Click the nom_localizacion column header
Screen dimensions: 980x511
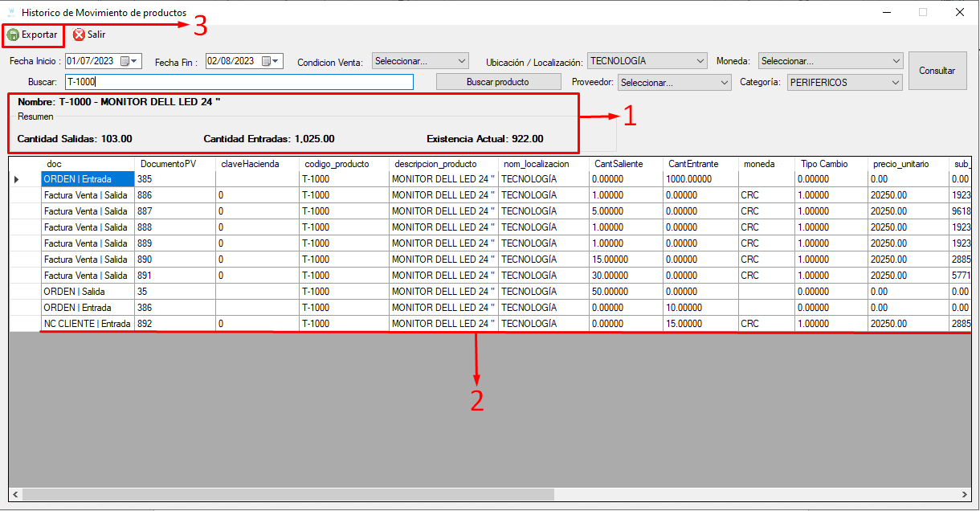(543, 164)
